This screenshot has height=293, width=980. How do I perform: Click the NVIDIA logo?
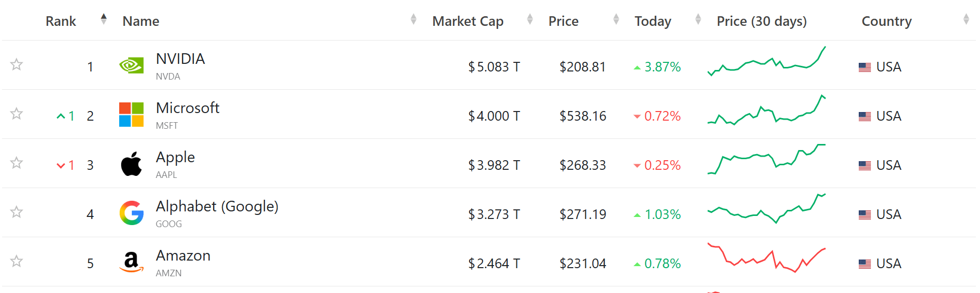[x=131, y=65]
